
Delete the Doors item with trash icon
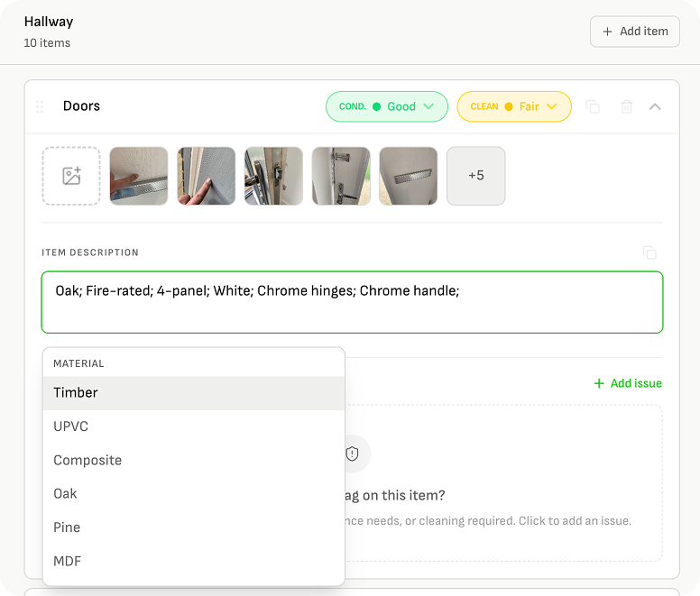click(x=626, y=106)
